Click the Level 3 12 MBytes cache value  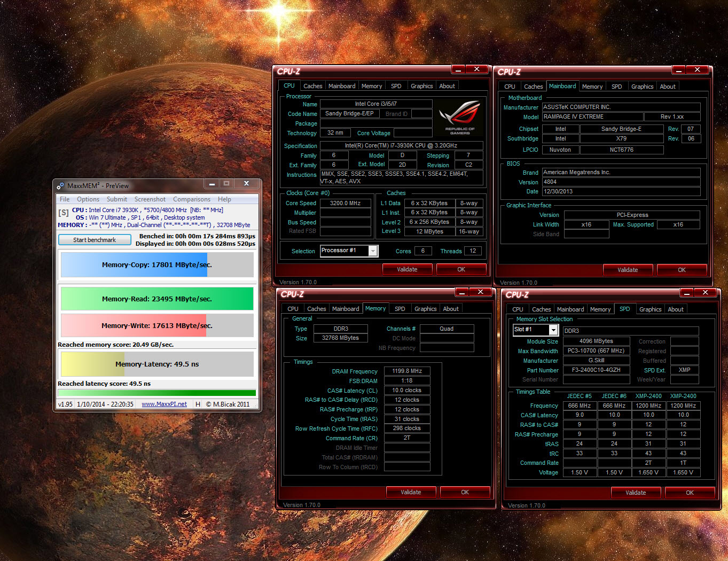point(430,231)
